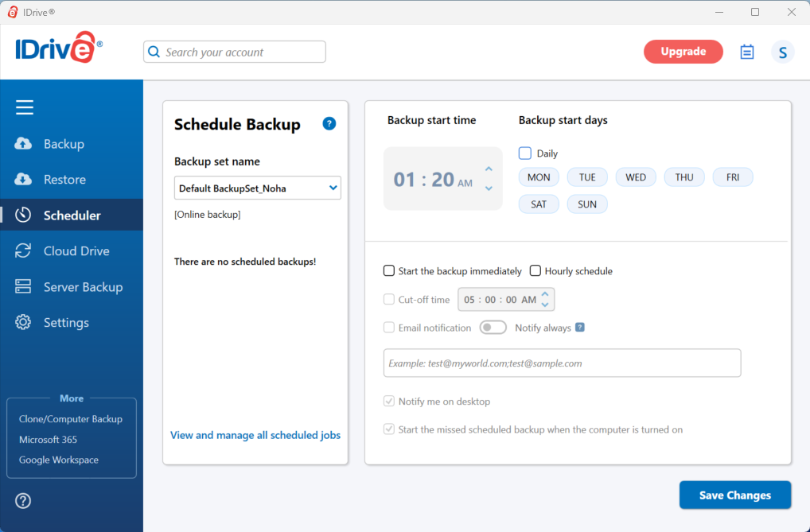The width and height of the screenshot is (810, 532).
Task: Click the Save Changes button
Action: point(734,495)
